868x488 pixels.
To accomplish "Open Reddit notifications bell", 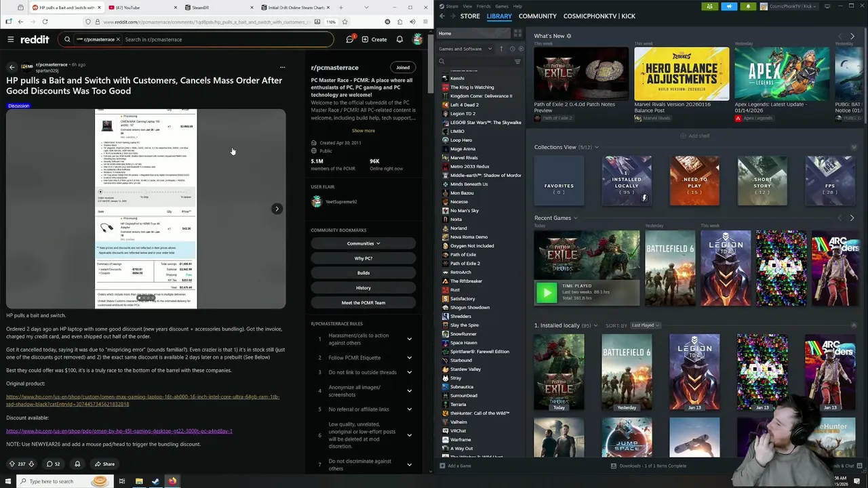I will [399, 39].
